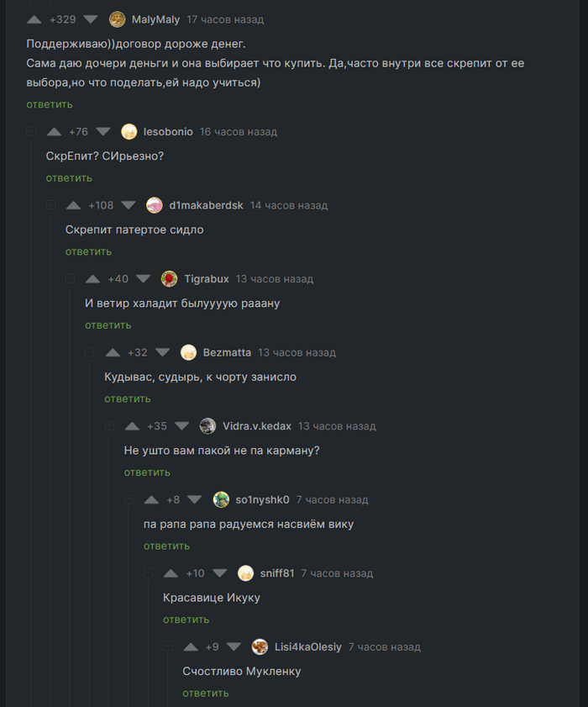
Task: Click Tigrabux's avatar picture
Action: [169, 279]
